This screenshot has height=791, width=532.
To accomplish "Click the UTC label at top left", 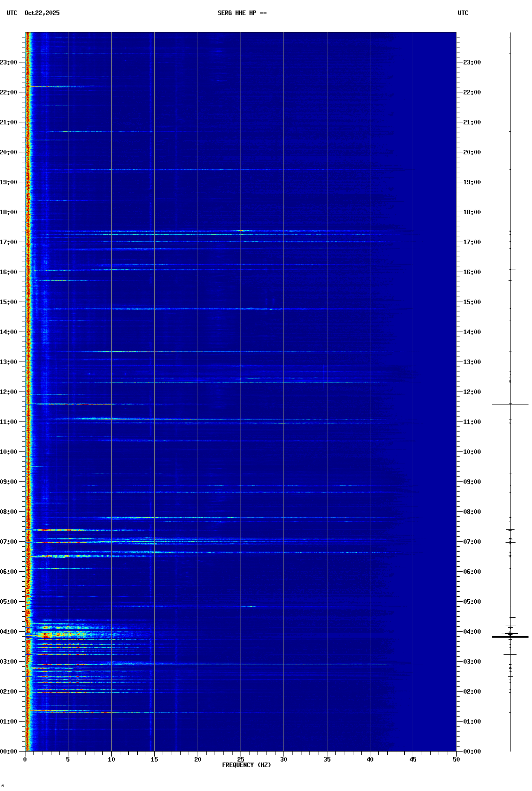I will pyautogui.click(x=11, y=13).
